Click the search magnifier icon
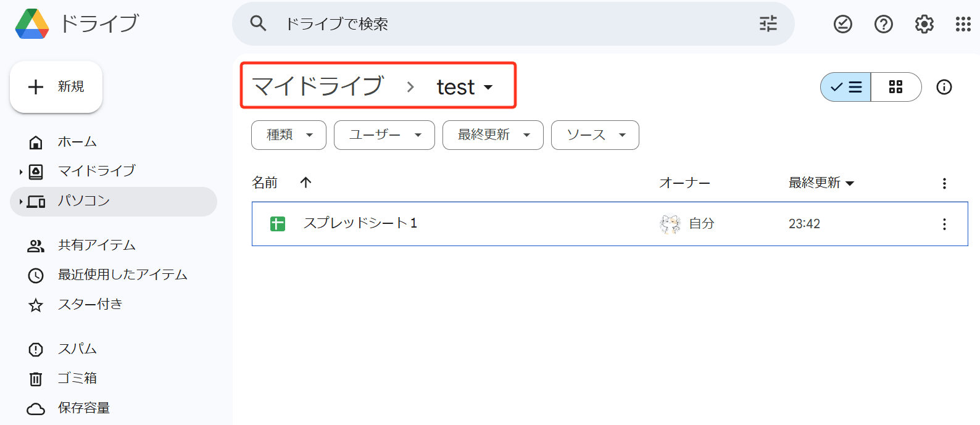 pyautogui.click(x=258, y=23)
